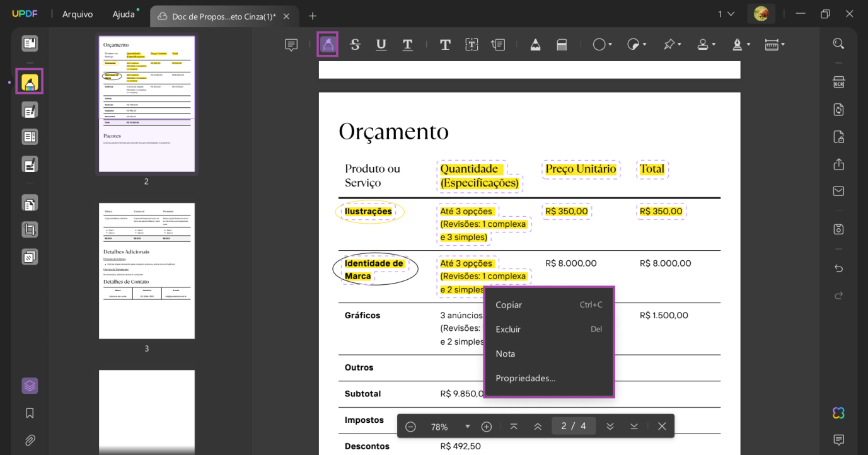Choose Propriedades... in the context menu
This screenshot has height=455, width=868.
tap(549, 378)
